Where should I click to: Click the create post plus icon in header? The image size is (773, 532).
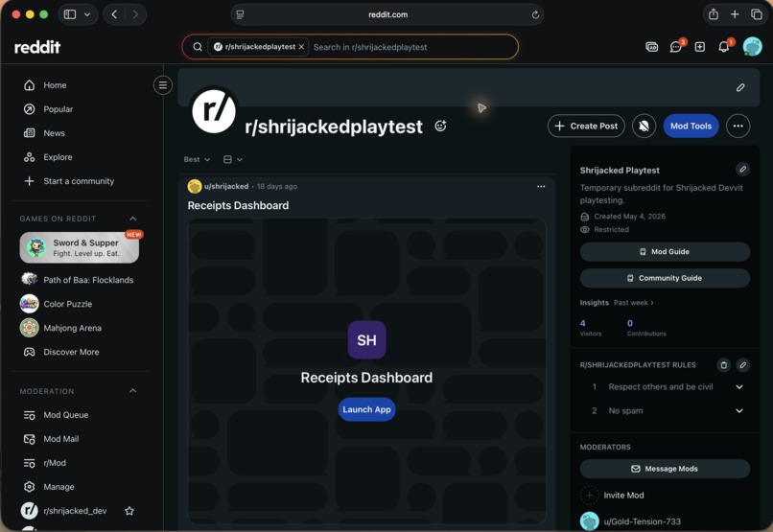click(699, 47)
